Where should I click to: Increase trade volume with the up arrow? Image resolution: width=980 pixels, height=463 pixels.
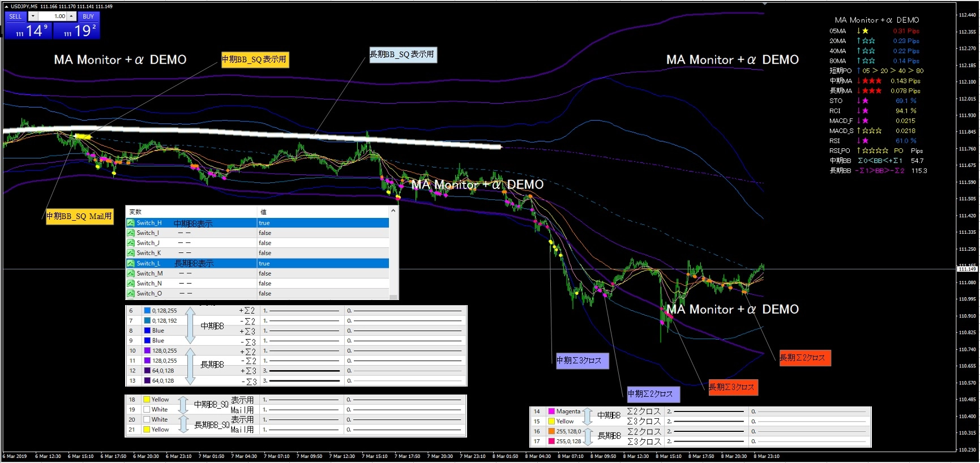72,16
